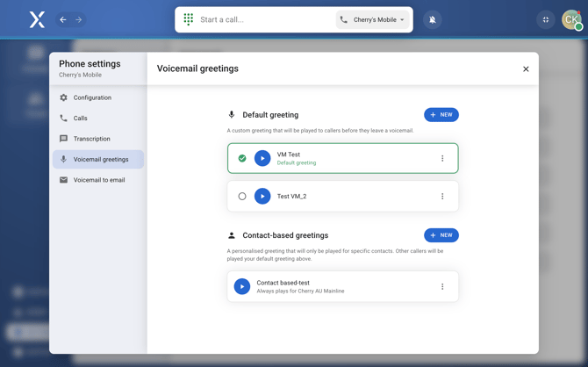Click the muted notifications bell icon
The image size is (588, 367).
pyautogui.click(x=433, y=19)
